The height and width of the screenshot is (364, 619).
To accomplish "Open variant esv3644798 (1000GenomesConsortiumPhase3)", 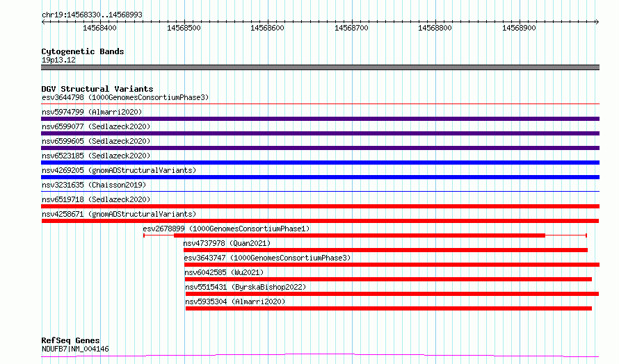I will coord(125,97).
